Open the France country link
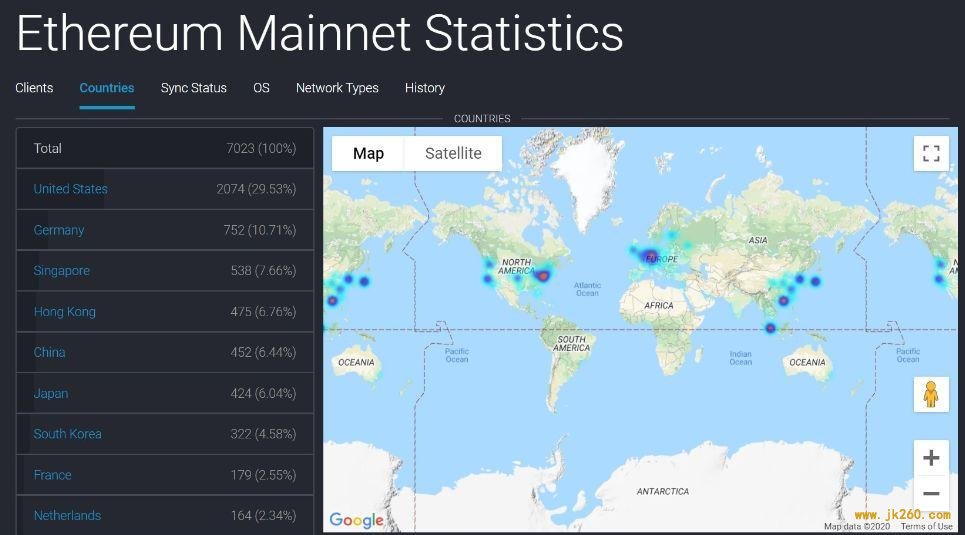This screenshot has width=965, height=535. point(52,475)
